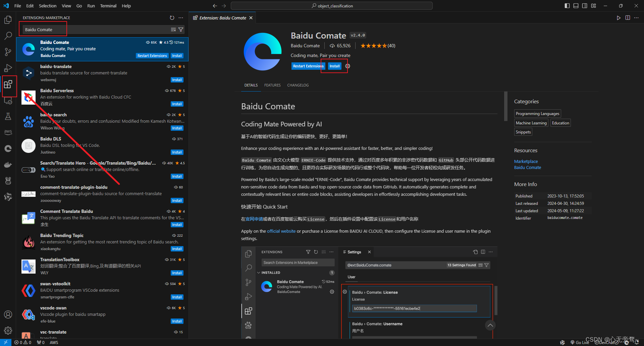Screen dimensions: 644x346
Task: Open the Accounts menu icon
Action: (8, 314)
